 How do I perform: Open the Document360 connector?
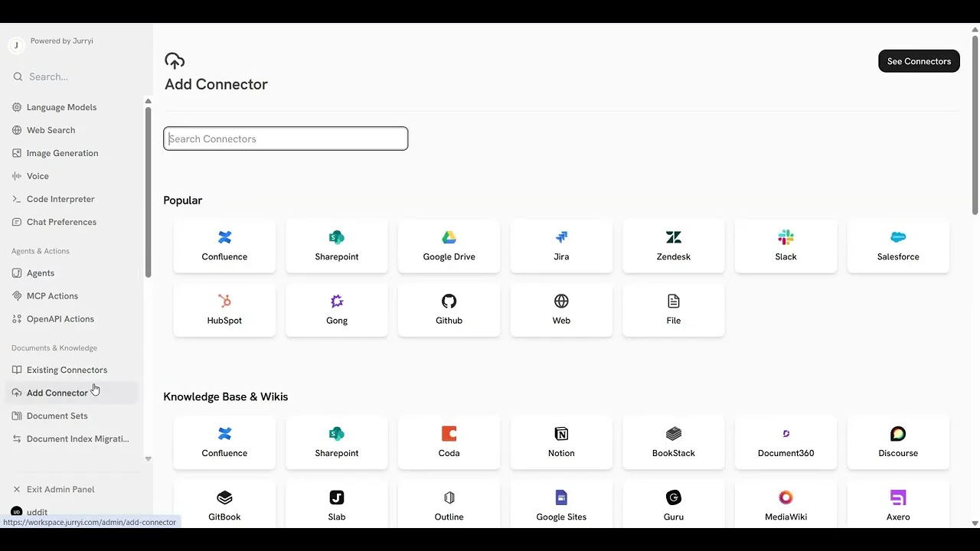point(786,442)
